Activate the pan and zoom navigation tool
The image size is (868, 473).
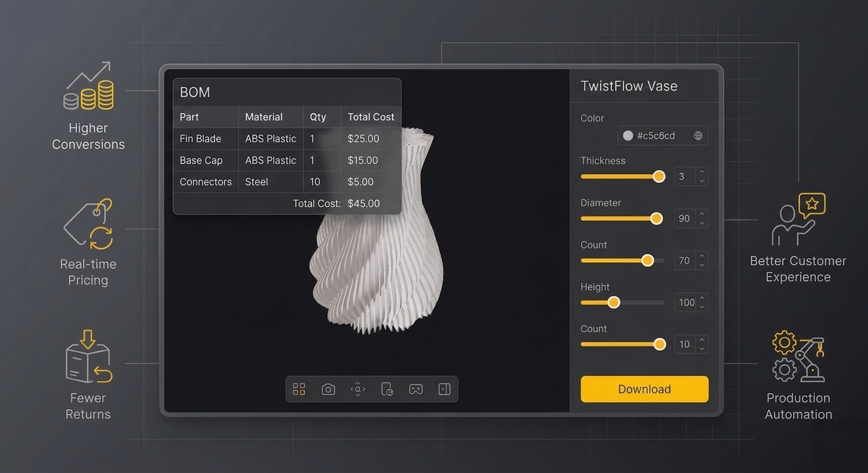pyautogui.click(x=357, y=389)
